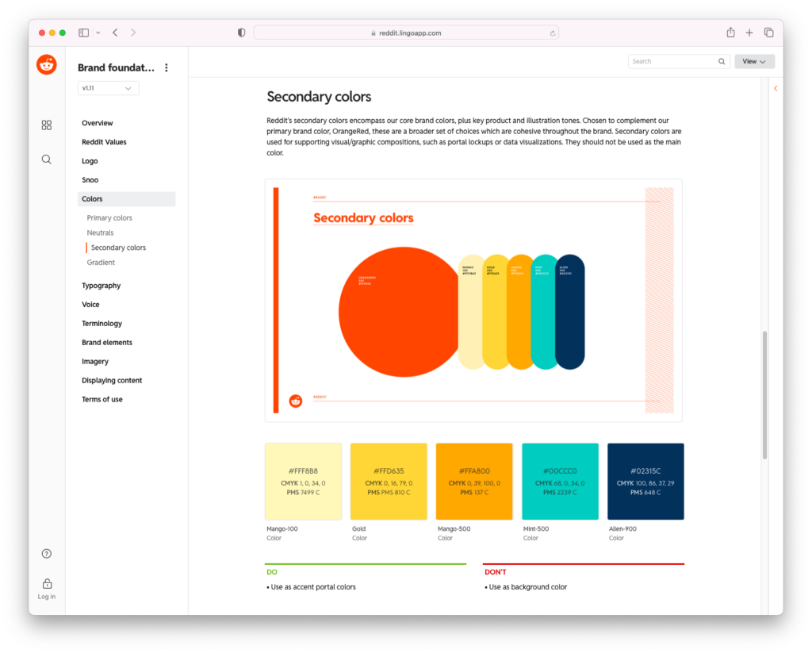Click the Secondary colors page heading
The image size is (812, 653).
coord(319,97)
